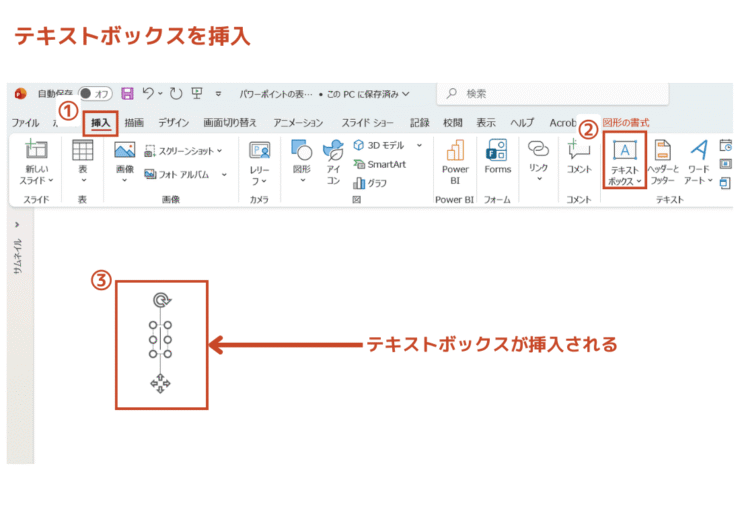Click the Save floppy disk icon
Viewport: 740px width, 505px height.
127,93
